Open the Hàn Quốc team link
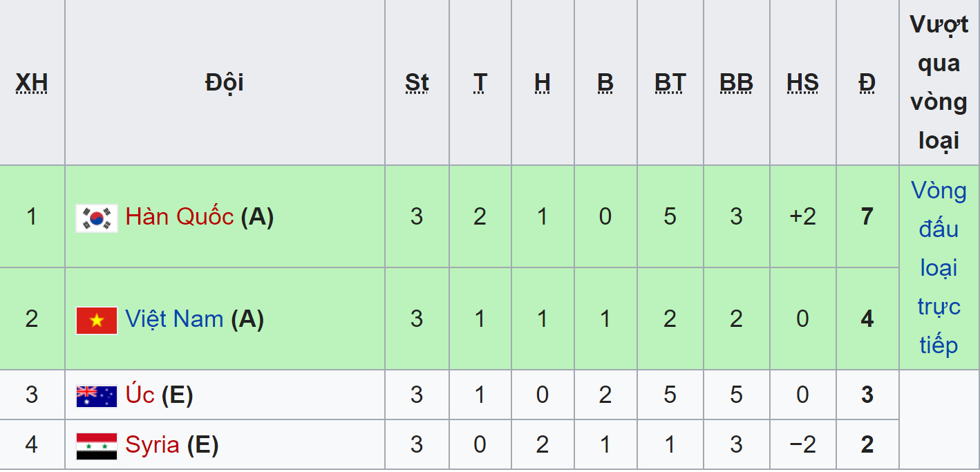This screenshot has width=980, height=472. click(x=180, y=217)
